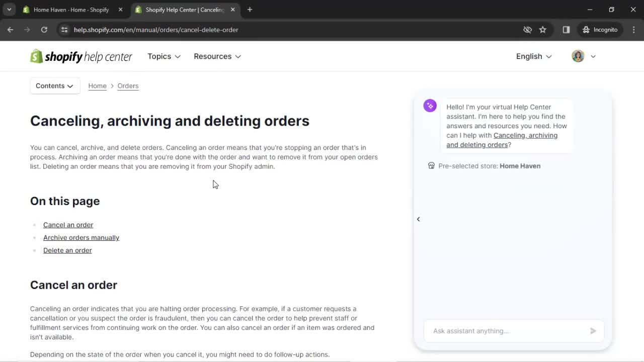
Task: Expand the Topics menu
Action: [x=164, y=56]
